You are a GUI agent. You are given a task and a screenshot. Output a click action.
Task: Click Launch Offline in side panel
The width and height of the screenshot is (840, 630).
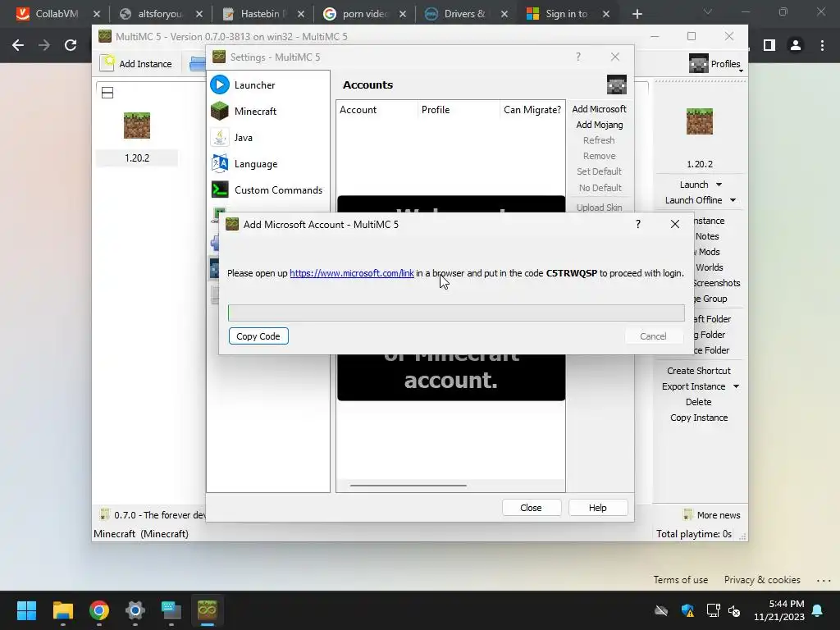[x=693, y=200]
